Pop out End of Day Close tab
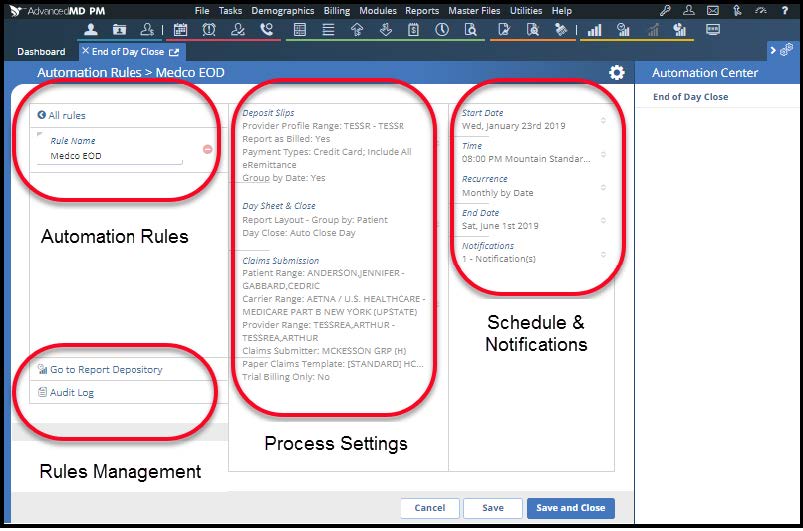This screenshot has width=803, height=531. 174,52
